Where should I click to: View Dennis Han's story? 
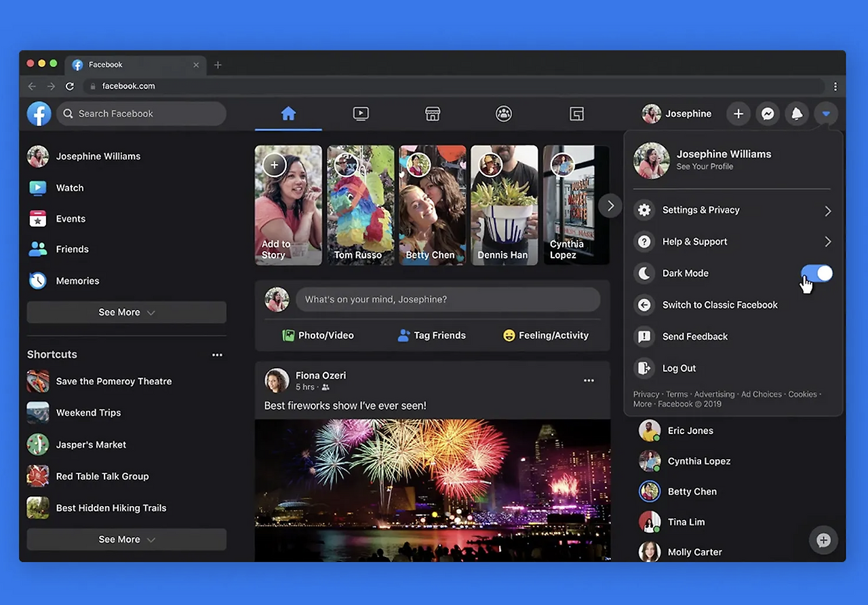point(505,205)
